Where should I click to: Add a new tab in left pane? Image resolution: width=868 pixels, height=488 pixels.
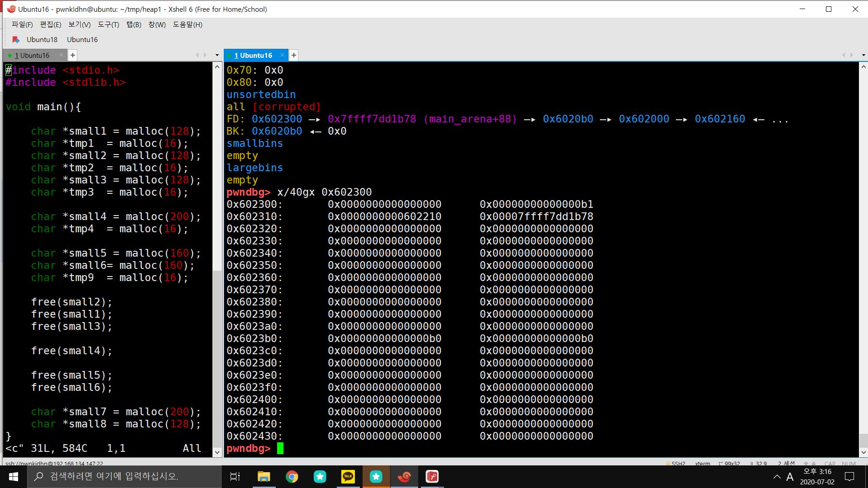click(x=72, y=55)
